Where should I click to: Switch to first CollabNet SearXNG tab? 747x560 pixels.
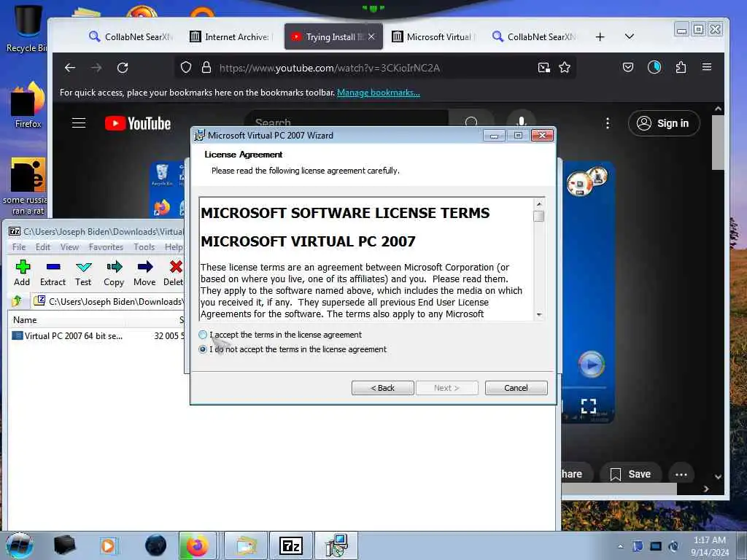tap(130, 36)
